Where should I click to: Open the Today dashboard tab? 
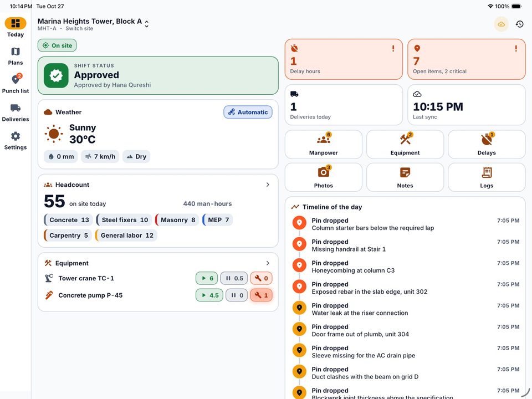click(16, 27)
